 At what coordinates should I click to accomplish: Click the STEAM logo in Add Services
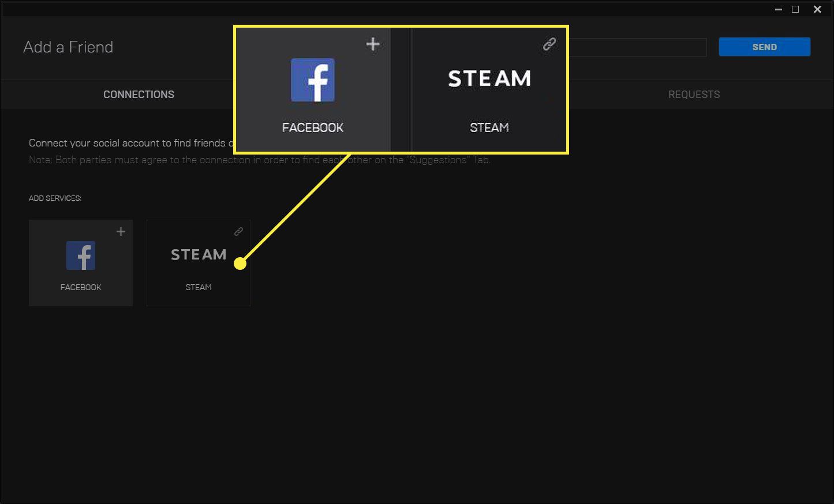click(x=199, y=254)
